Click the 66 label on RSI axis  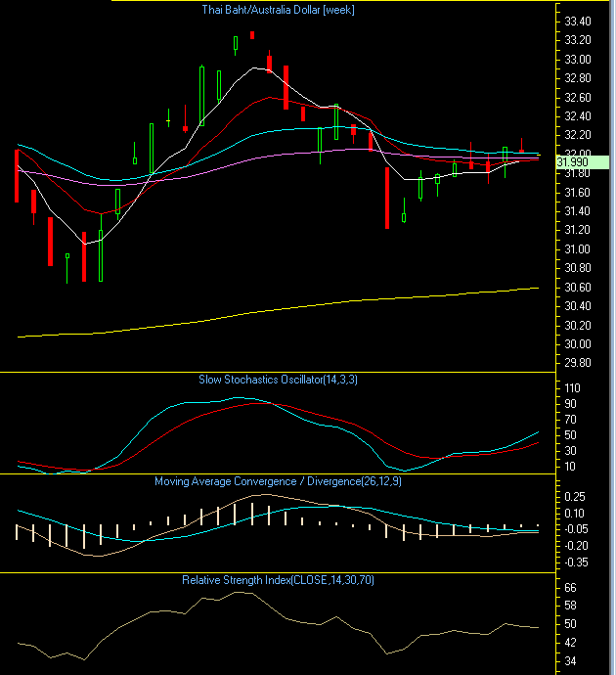pos(571,588)
